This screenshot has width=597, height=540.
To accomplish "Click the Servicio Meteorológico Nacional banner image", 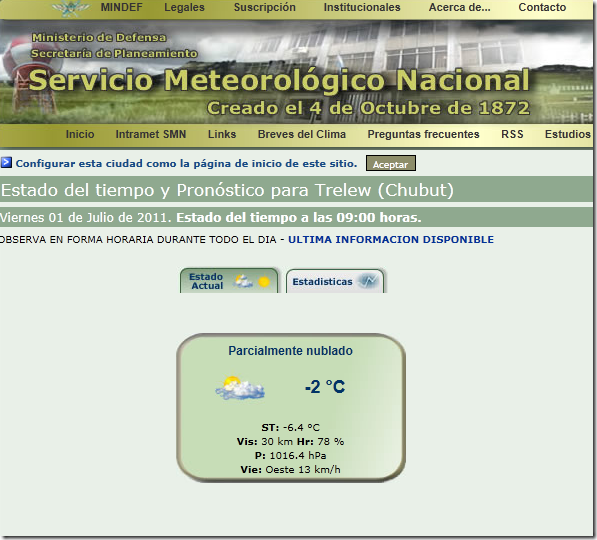I will click(296, 72).
